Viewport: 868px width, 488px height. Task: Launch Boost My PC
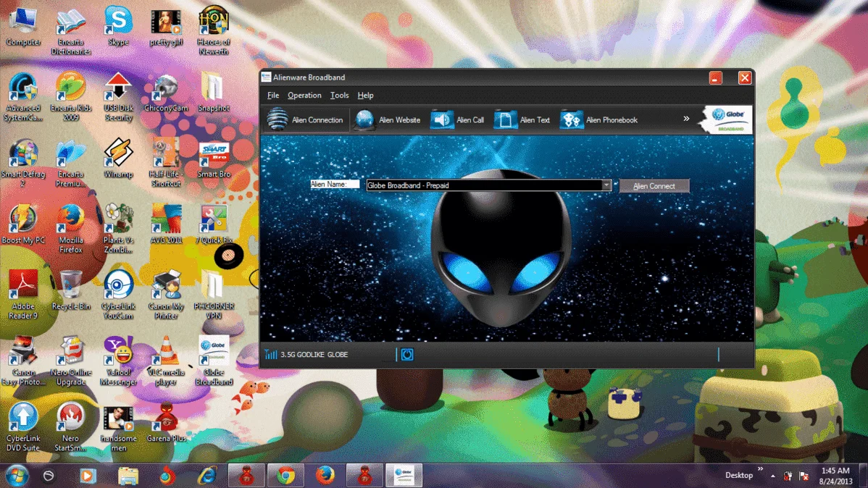click(23, 224)
